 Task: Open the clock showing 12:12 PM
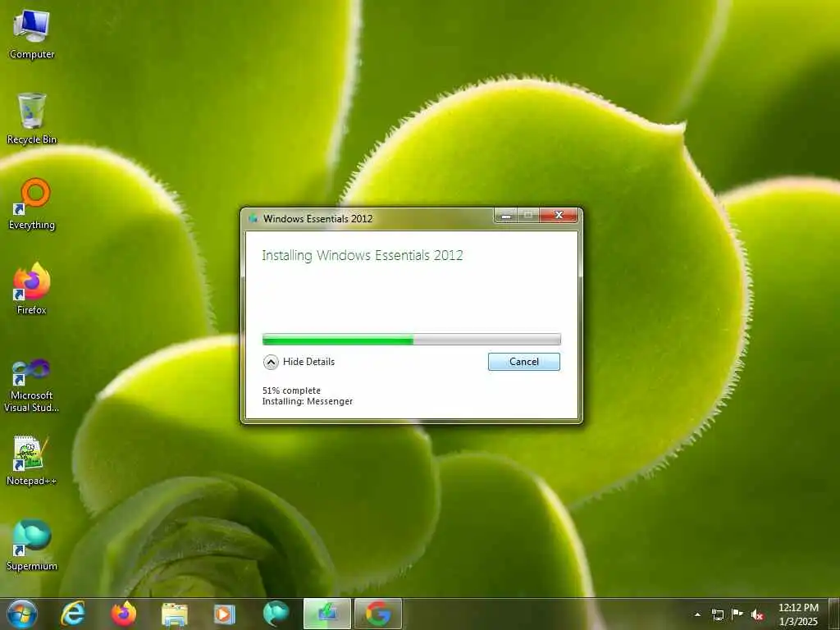pyautogui.click(x=798, y=614)
